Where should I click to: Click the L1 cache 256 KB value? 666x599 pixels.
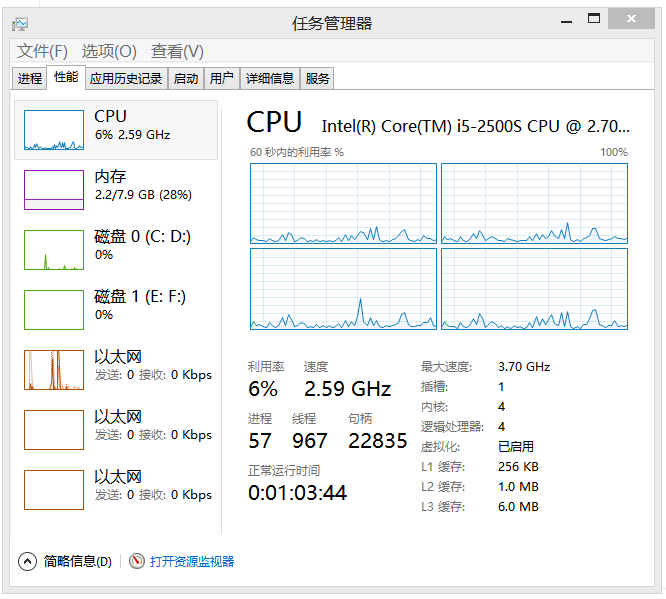tap(518, 466)
